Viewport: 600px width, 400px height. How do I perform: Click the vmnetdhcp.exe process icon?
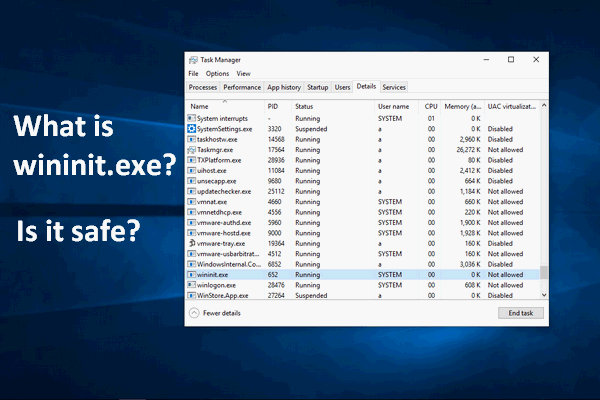tap(191, 212)
